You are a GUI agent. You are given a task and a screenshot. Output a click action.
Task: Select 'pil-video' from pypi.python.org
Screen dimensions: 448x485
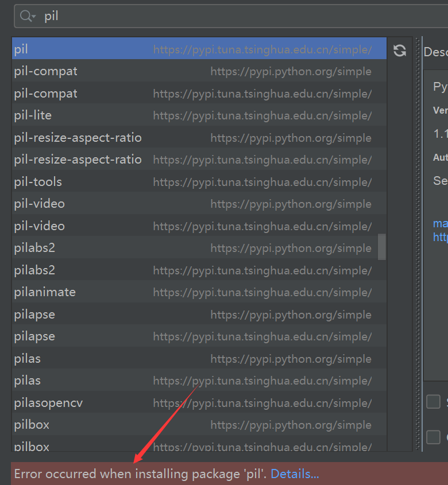click(199, 204)
